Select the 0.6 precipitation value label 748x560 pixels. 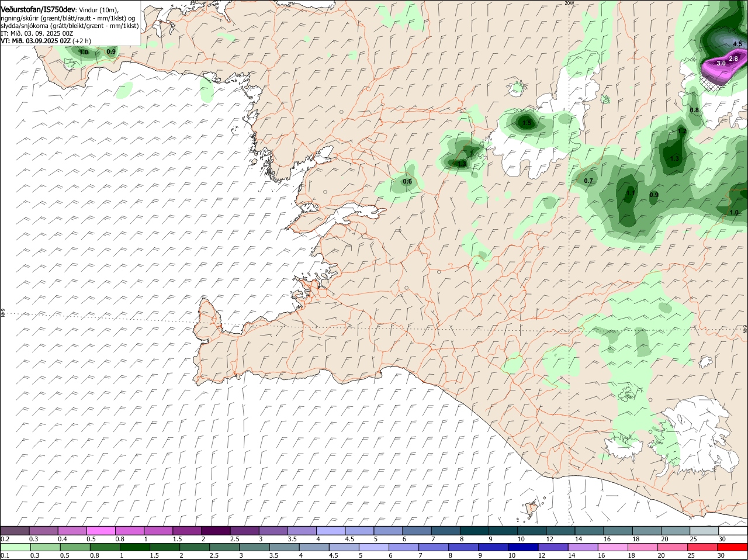[407, 181]
